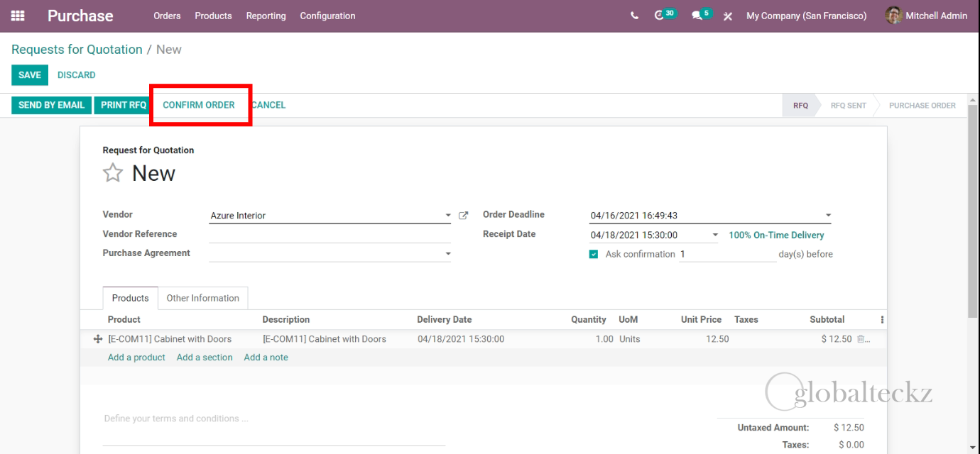Open column options kebab icon in table header
Image resolution: width=980 pixels, height=454 pixels.
coord(882,320)
